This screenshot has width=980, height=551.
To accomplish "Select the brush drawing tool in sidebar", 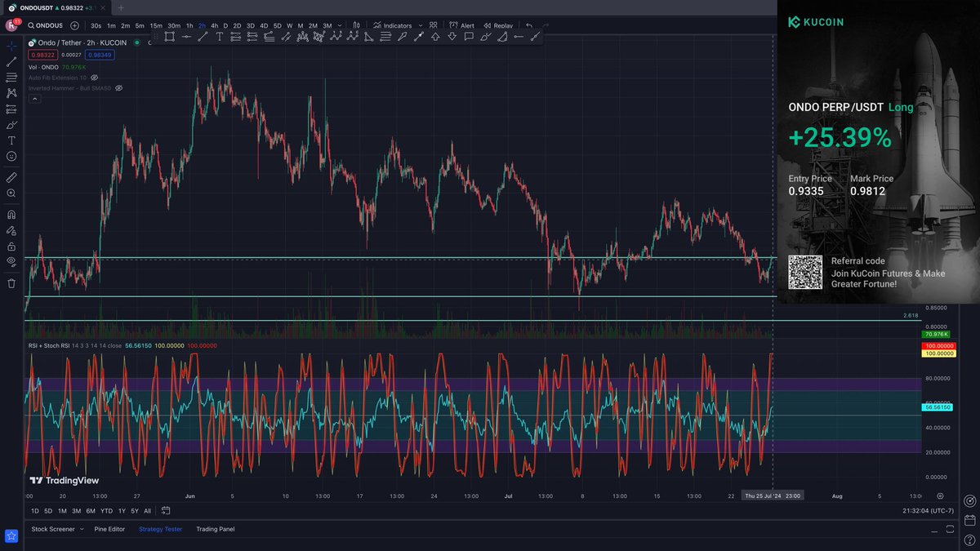I will tap(11, 125).
